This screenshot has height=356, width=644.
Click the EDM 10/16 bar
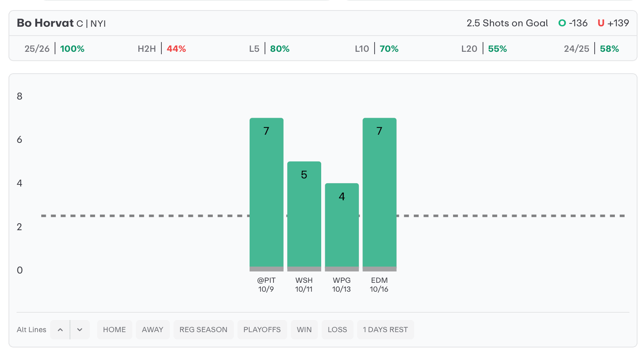(379, 194)
